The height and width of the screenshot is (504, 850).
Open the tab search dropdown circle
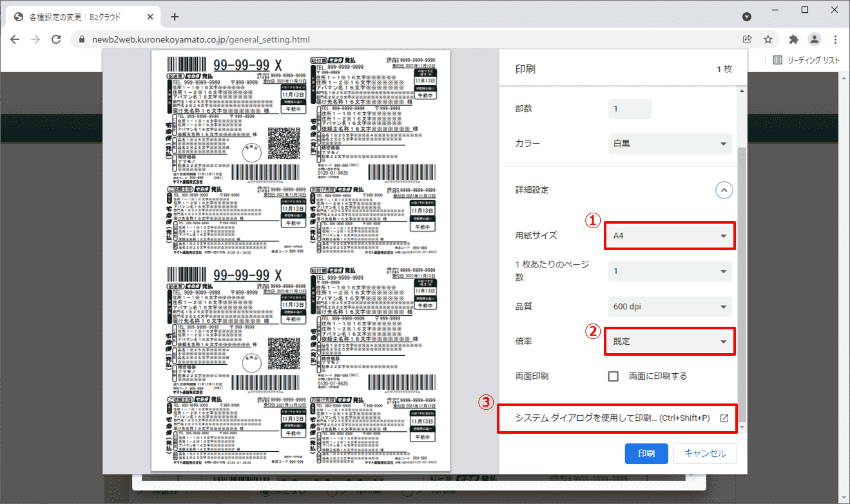(747, 17)
